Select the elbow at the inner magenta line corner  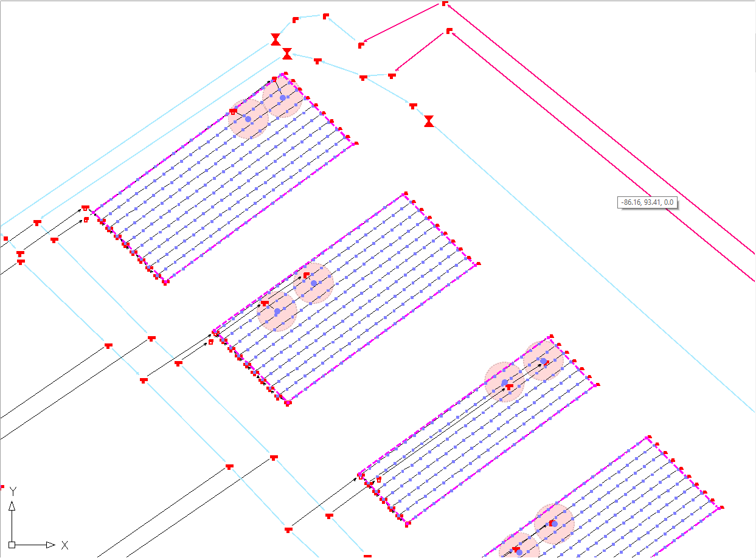449,30
